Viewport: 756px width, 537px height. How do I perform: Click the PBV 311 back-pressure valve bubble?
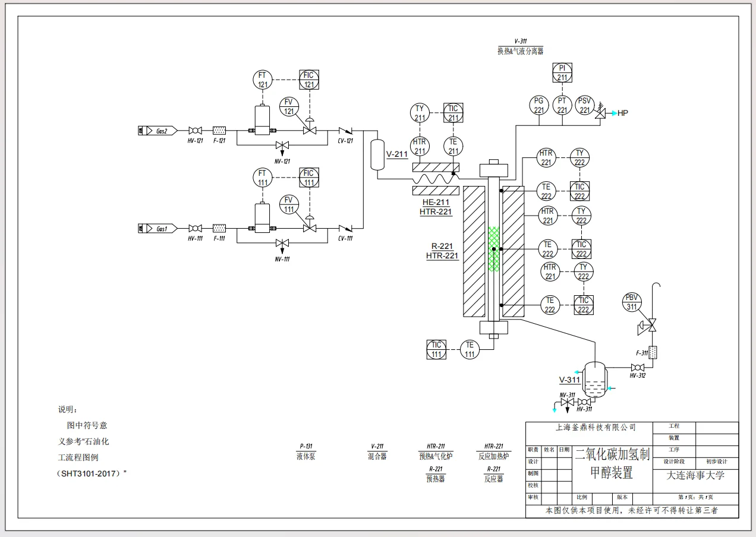click(632, 302)
